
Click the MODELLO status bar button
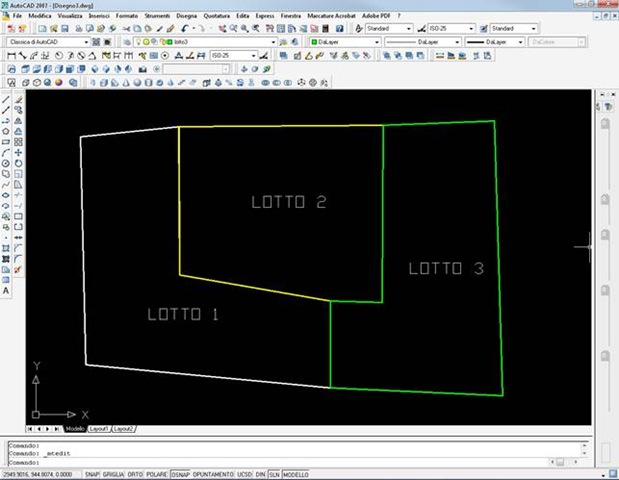pos(296,474)
